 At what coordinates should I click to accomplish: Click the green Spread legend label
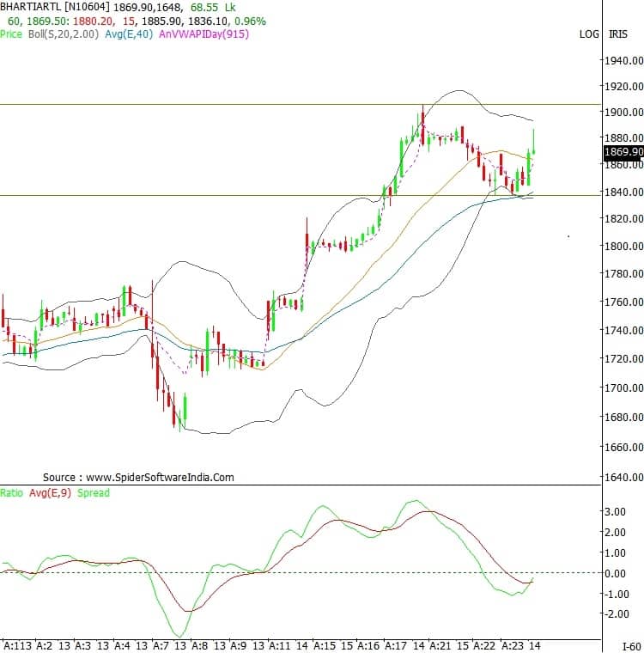click(x=94, y=493)
